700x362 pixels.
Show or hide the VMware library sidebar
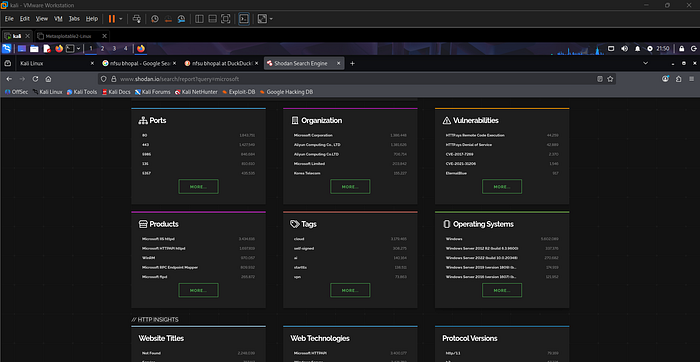tap(200, 19)
